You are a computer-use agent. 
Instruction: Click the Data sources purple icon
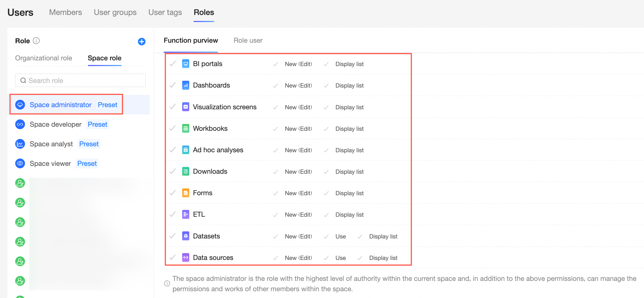(186, 258)
